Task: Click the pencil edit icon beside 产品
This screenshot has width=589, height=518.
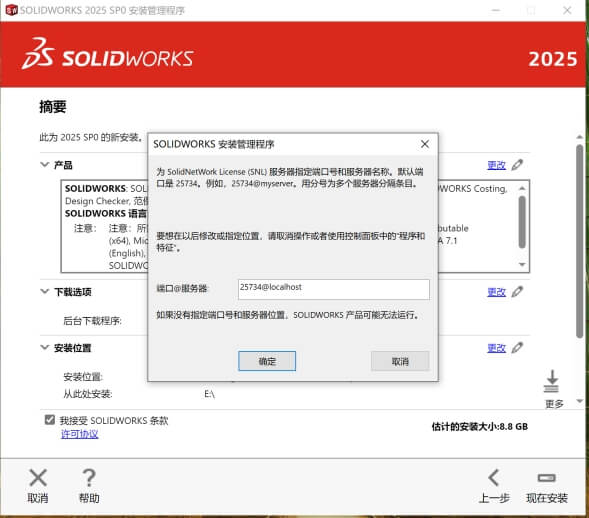Action: pyautogui.click(x=517, y=165)
